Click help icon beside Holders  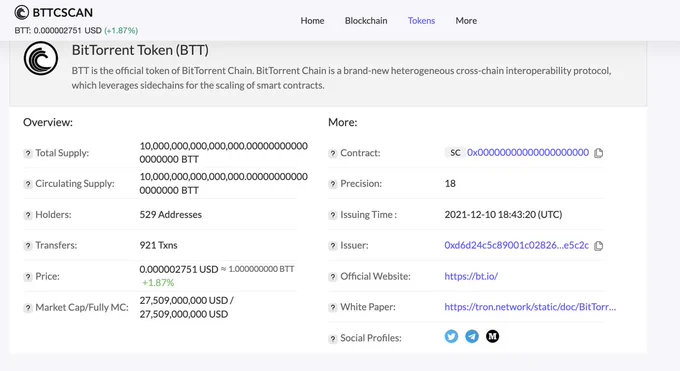tap(28, 215)
